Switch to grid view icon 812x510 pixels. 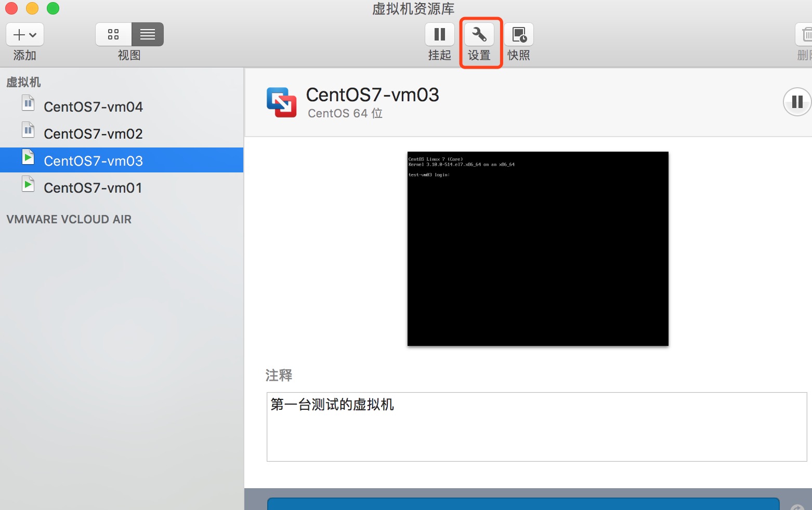(x=113, y=34)
